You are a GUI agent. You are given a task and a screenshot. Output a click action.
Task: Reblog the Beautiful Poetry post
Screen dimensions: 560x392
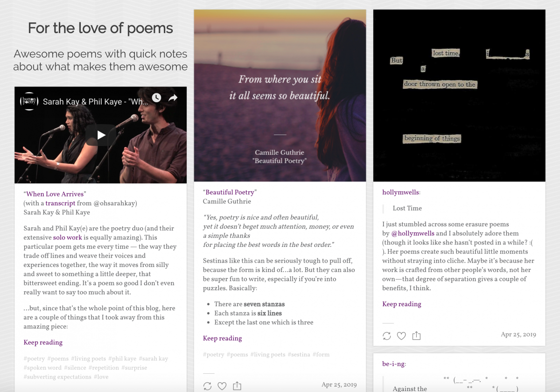(208, 386)
